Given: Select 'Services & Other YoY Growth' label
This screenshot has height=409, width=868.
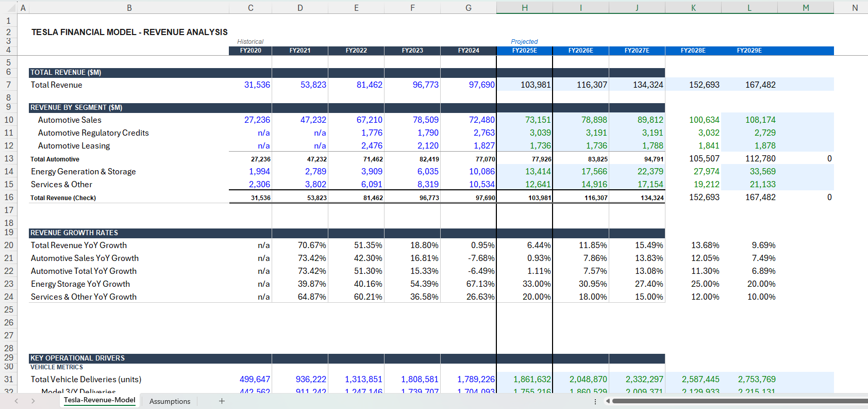Looking at the screenshot, I should [84, 297].
